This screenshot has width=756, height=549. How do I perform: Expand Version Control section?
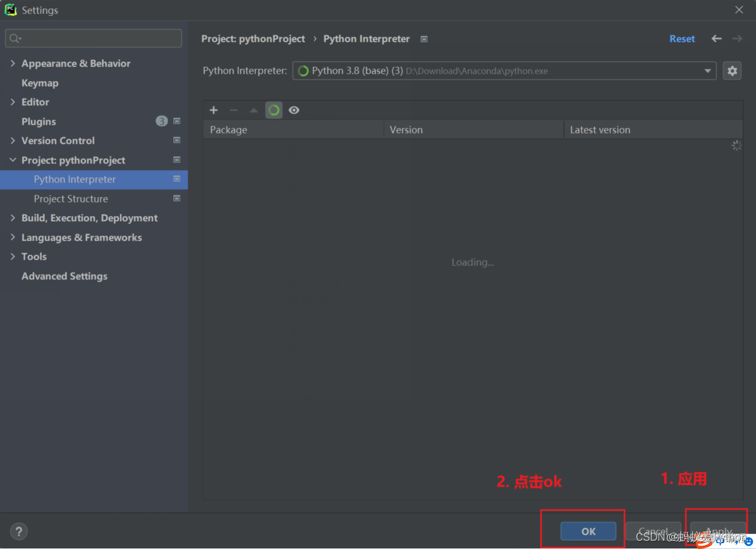13,141
